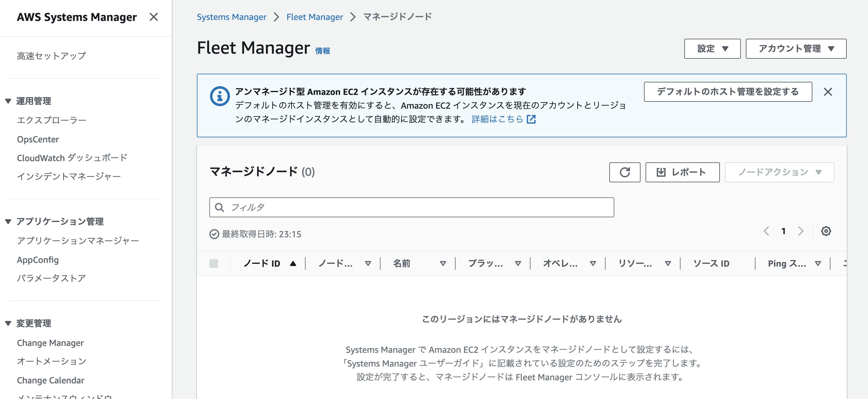フィルタ入力欄をクリック

[404, 207]
